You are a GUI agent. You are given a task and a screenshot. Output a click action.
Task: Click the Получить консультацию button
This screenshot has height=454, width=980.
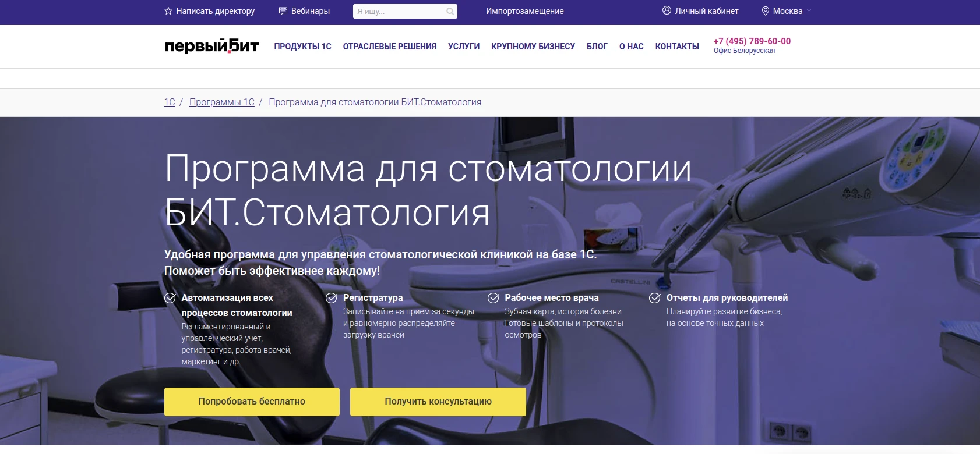(438, 402)
